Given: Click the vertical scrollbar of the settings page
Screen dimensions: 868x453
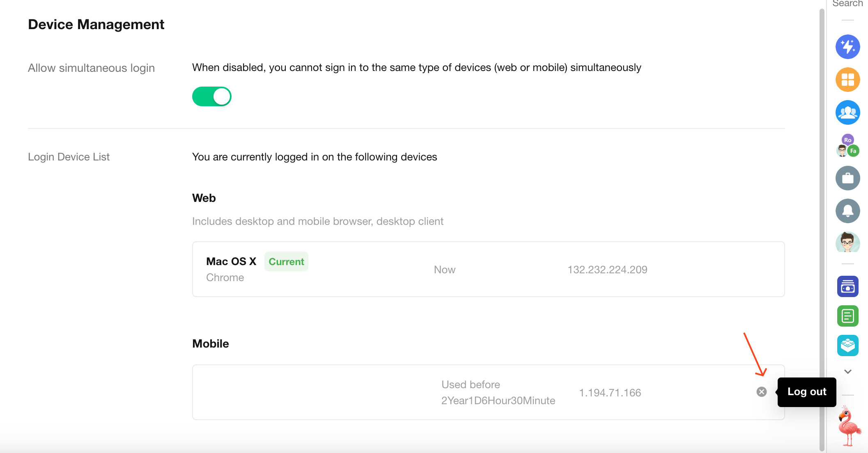Looking at the screenshot, I should coord(822,205).
